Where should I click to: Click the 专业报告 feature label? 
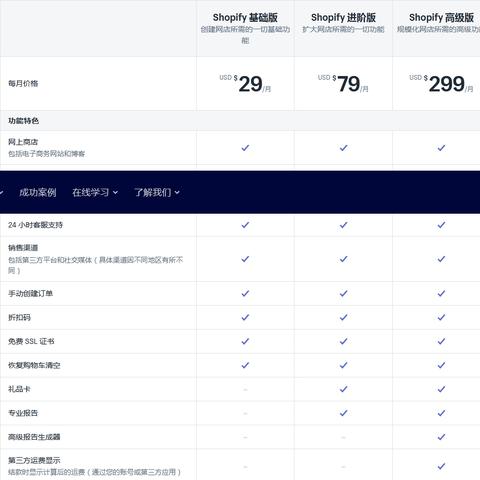coord(23,413)
